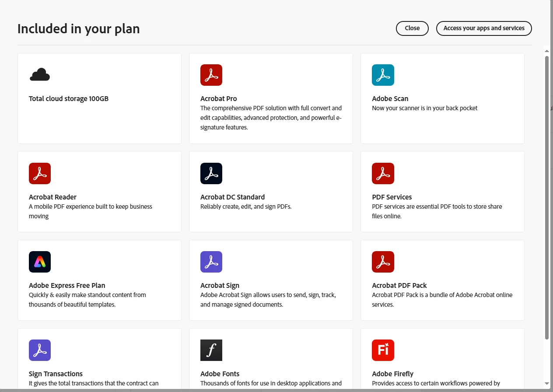
Task: Click the Adobe Scan title
Action: (x=390, y=99)
